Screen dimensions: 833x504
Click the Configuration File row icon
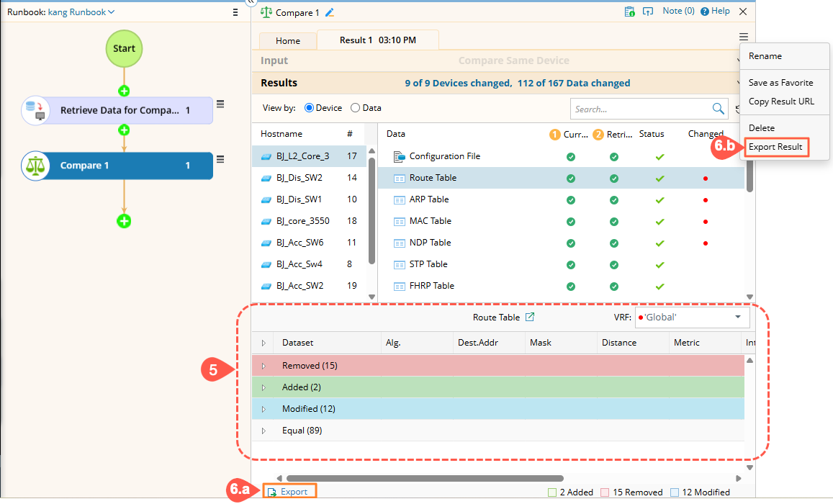(x=399, y=156)
